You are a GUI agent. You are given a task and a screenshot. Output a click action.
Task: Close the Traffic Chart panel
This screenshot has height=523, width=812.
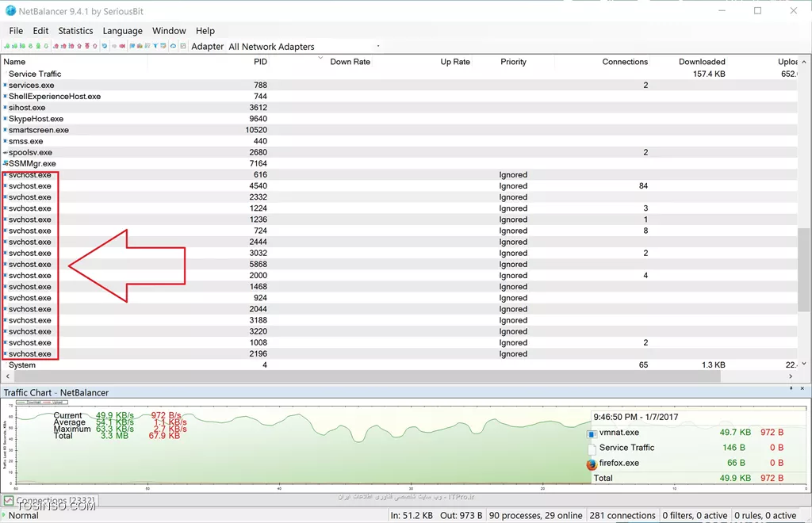pos(802,388)
